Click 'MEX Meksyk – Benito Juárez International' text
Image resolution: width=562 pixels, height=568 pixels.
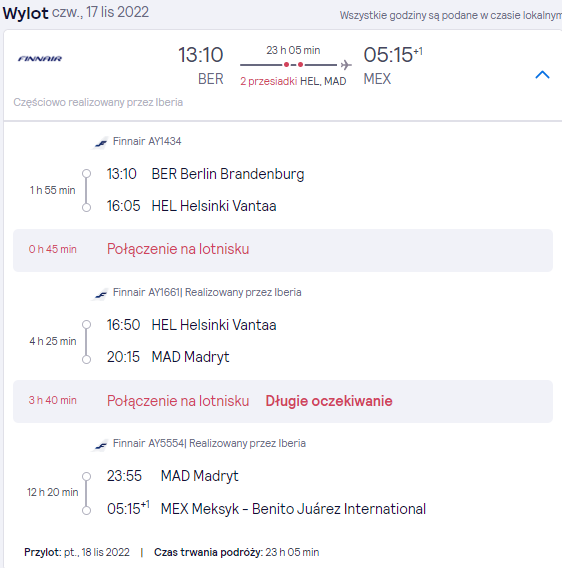click(293, 509)
